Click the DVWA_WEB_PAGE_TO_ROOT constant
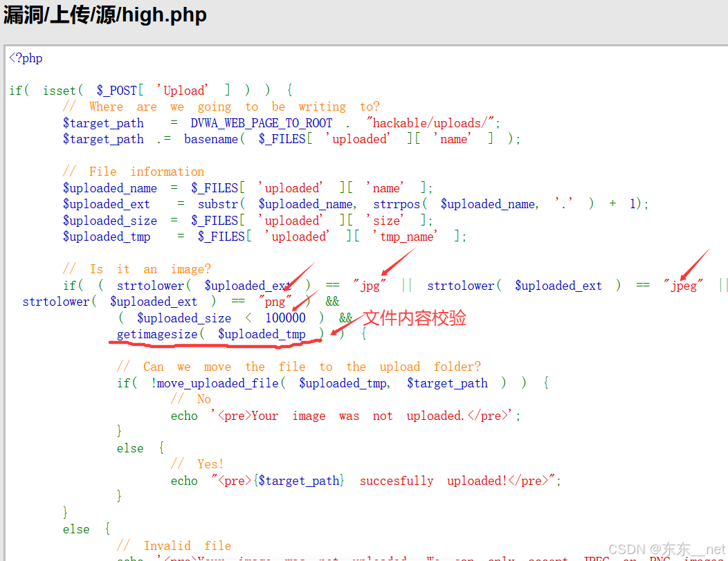 (262, 123)
